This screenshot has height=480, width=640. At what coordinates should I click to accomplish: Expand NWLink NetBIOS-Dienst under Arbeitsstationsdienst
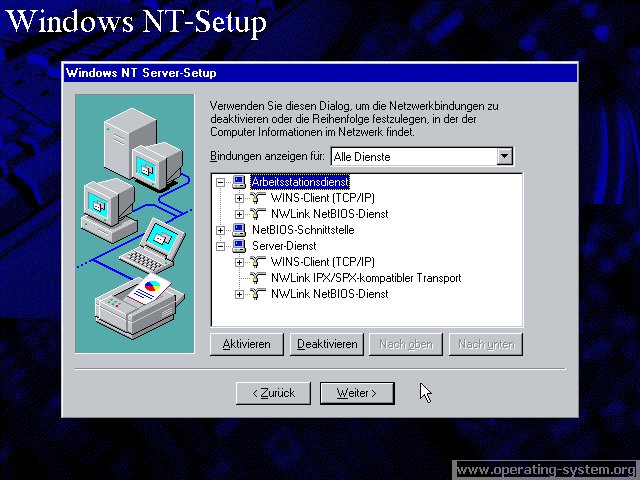[x=239, y=214]
